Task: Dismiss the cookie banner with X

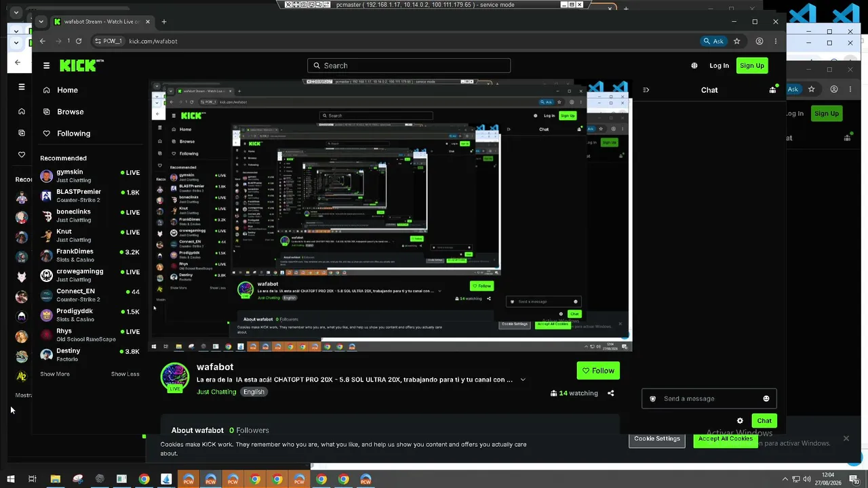Action: (x=846, y=439)
